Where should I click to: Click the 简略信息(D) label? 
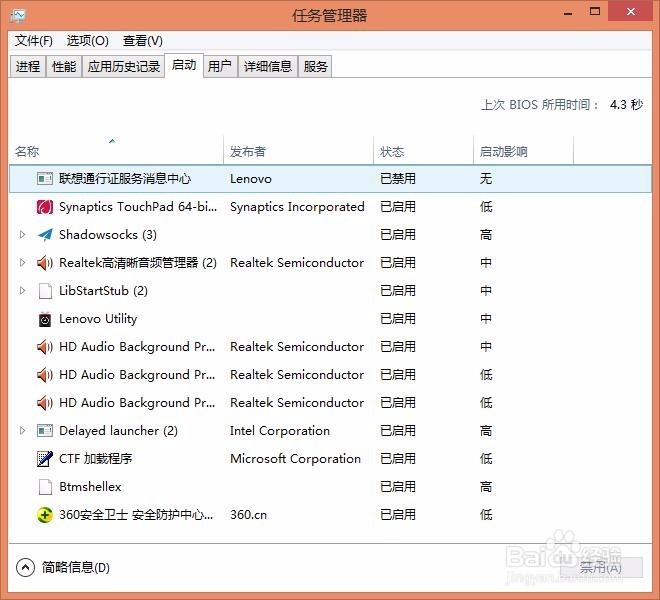click(x=76, y=568)
